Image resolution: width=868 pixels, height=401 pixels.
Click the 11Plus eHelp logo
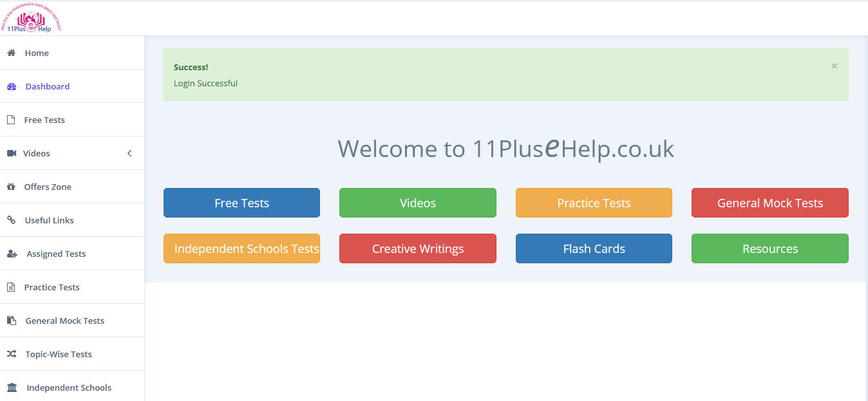tap(31, 19)
